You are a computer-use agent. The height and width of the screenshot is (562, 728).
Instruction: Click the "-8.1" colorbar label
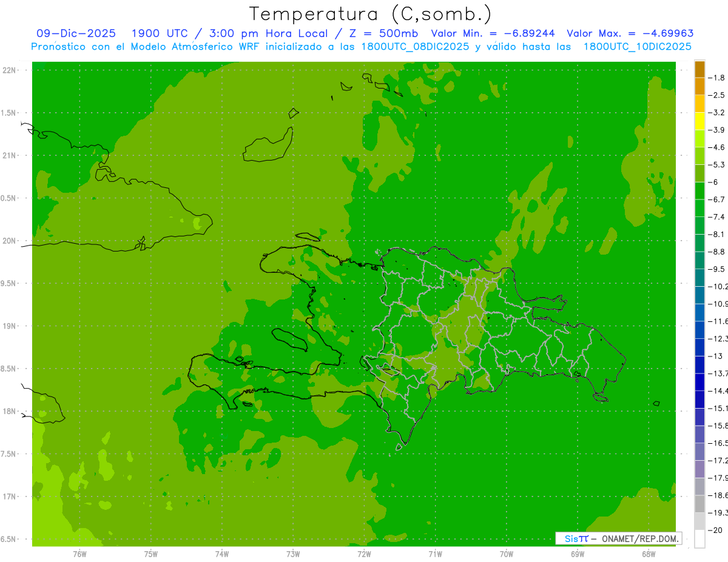716,234
